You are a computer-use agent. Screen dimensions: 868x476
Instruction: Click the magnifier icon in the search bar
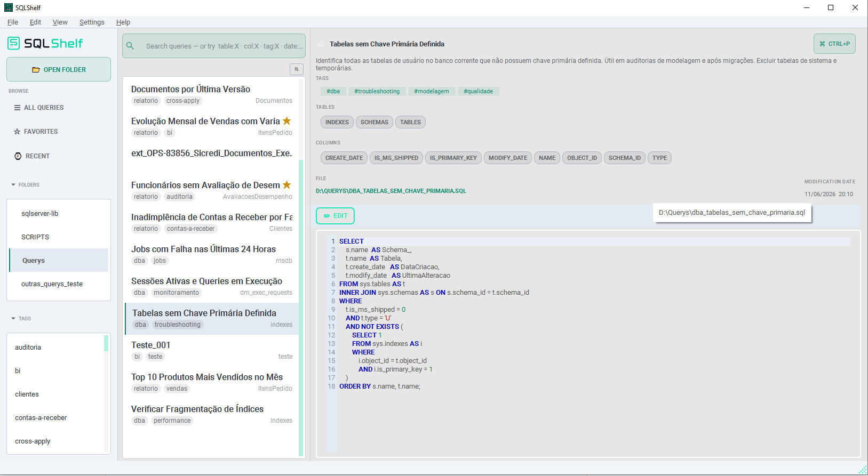pos(130,46)
